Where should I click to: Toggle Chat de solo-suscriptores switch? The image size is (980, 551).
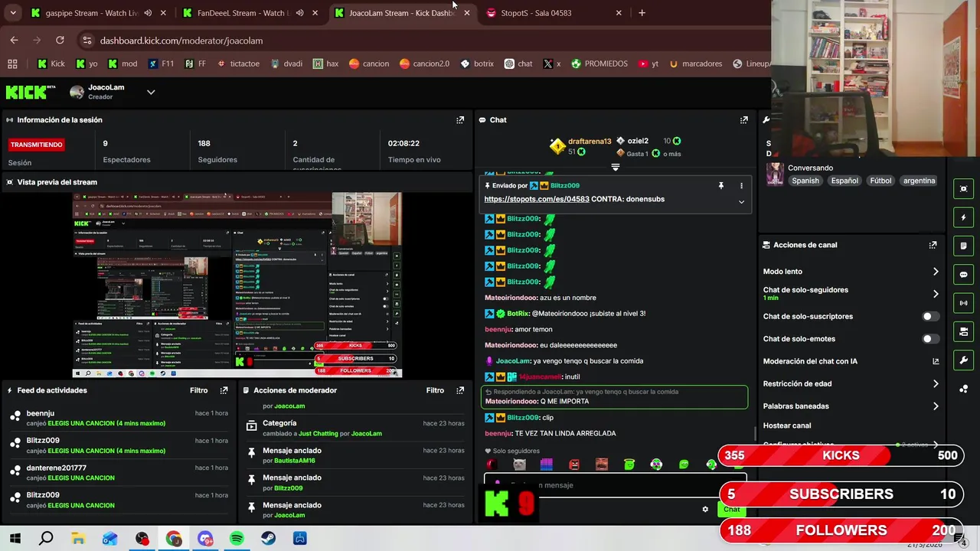click(930, 316)
